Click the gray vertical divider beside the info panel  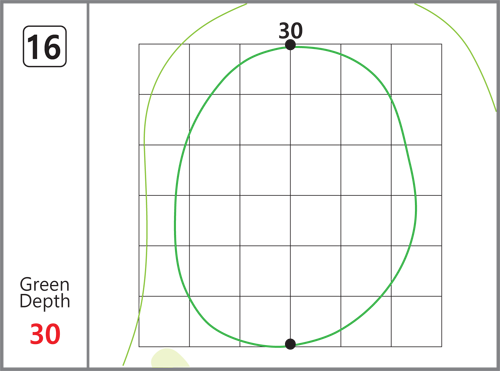pos(88,185)
